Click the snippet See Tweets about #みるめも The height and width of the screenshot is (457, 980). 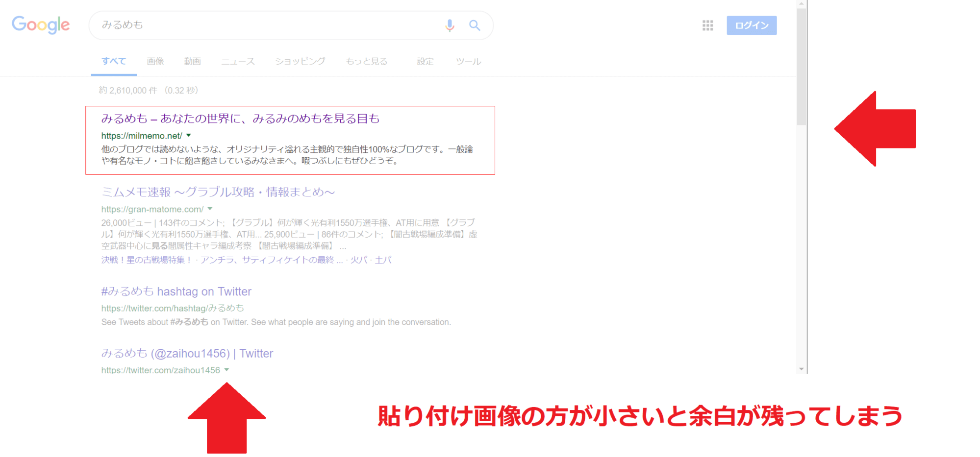click(276, 322)
